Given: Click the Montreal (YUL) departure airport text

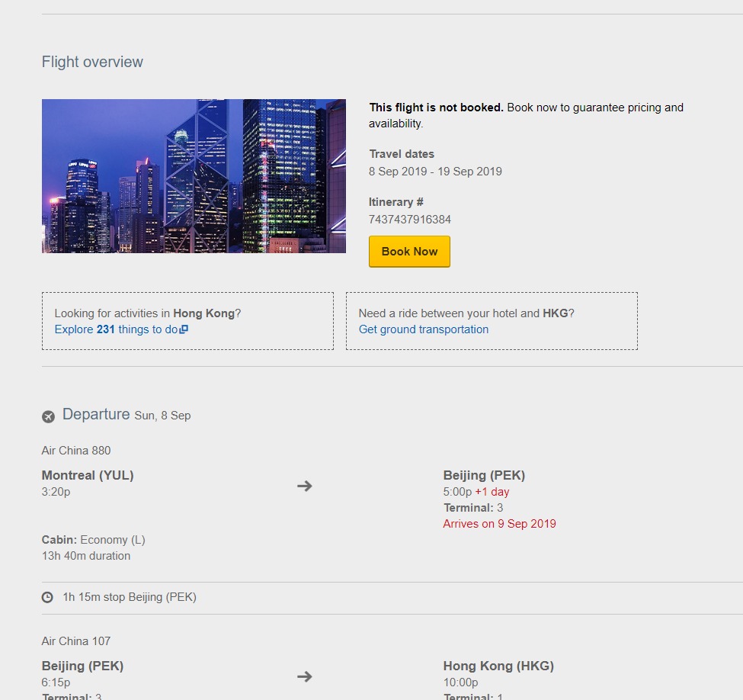Looking at the screenshot, I should pos(88,475).
